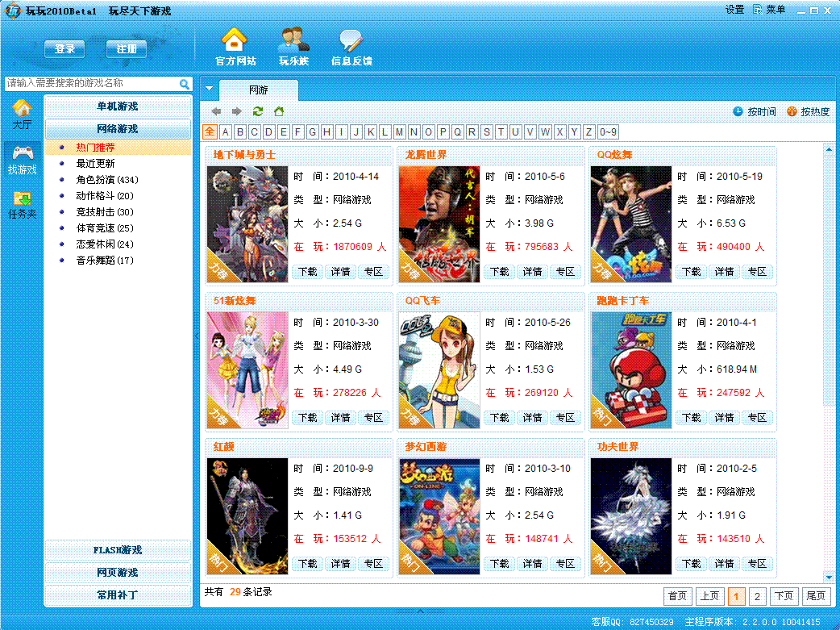
Task: Collapse the 网络游戏 category
Action: click(x=118, y=129)
